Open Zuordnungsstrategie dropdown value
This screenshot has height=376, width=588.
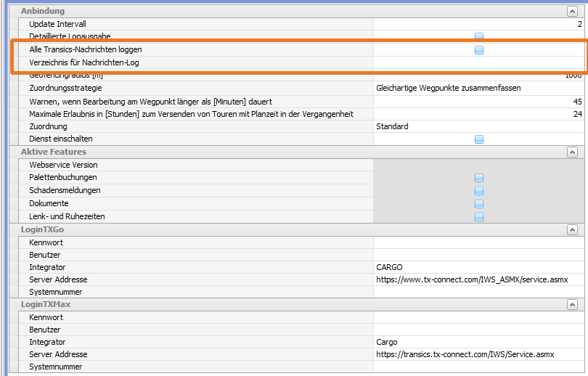pos(478,88)
